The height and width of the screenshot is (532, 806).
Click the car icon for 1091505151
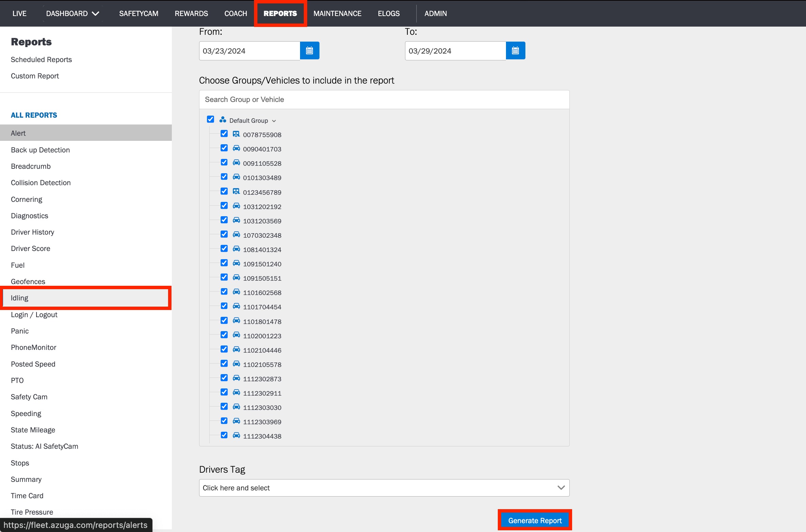pos(236,278)
